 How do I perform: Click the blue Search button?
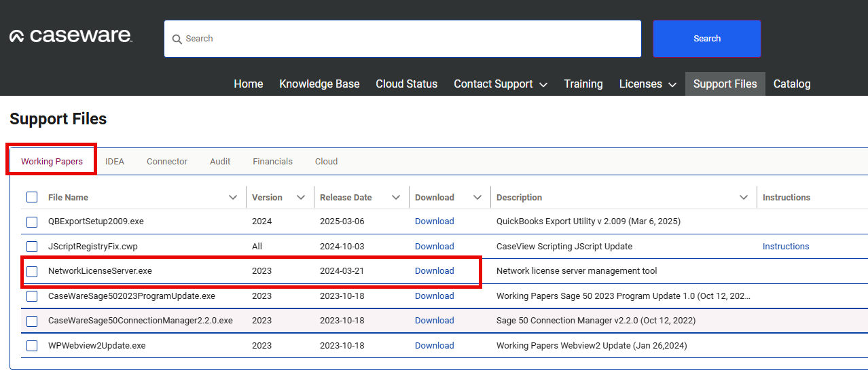click(707, 39)
